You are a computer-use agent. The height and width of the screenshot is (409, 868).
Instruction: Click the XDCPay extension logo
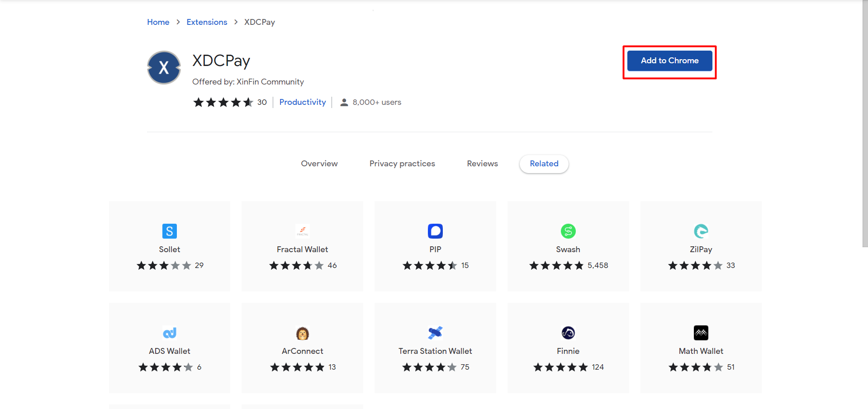(164, 67)
